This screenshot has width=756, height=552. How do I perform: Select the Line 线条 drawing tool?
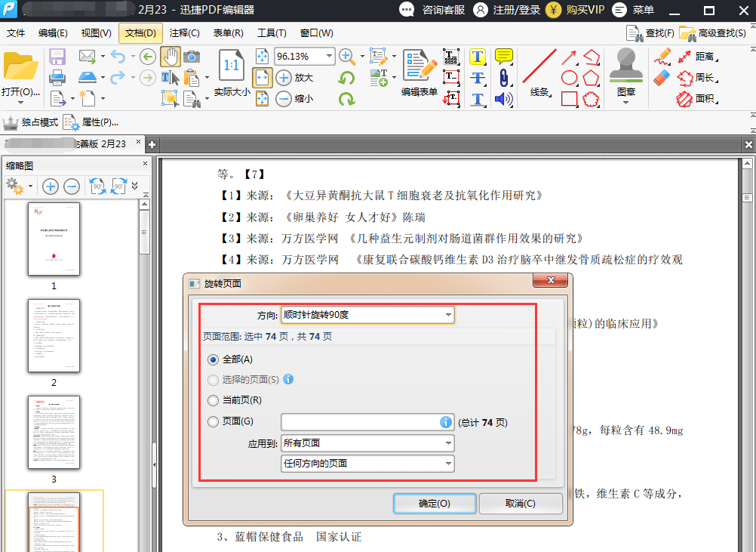click(x=539, y=72)
